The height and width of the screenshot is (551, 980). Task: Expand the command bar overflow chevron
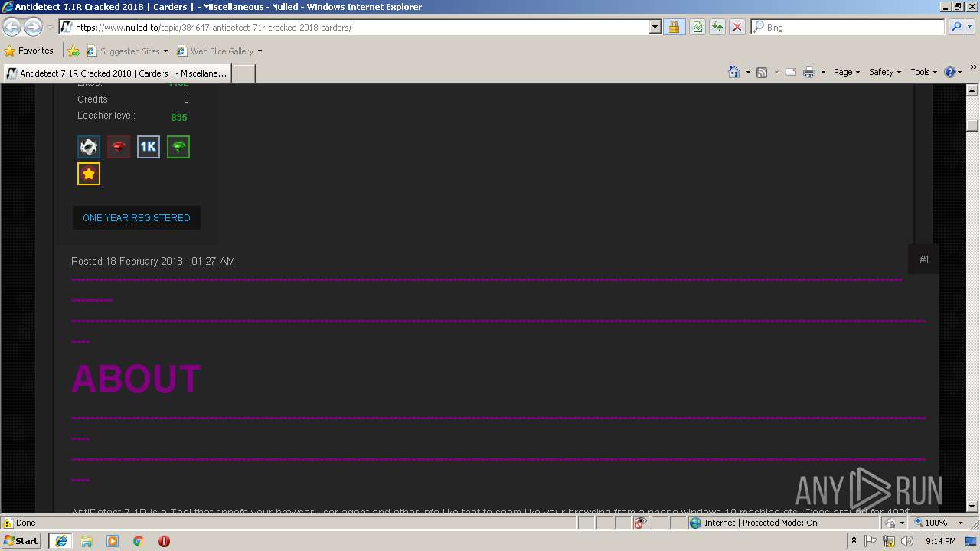tap(974, 67)
